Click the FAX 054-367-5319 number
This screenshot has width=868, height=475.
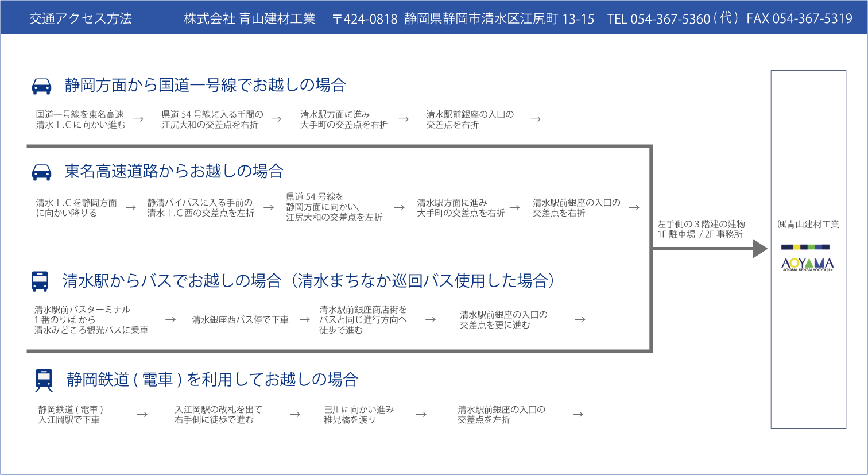pos(799,19)
